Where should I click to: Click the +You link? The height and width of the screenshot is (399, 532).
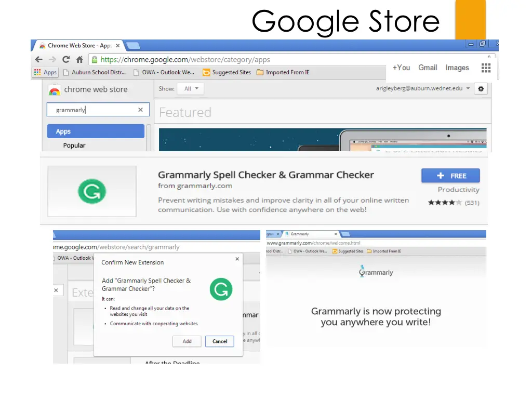pyautogui.click(x=402, y=68)
